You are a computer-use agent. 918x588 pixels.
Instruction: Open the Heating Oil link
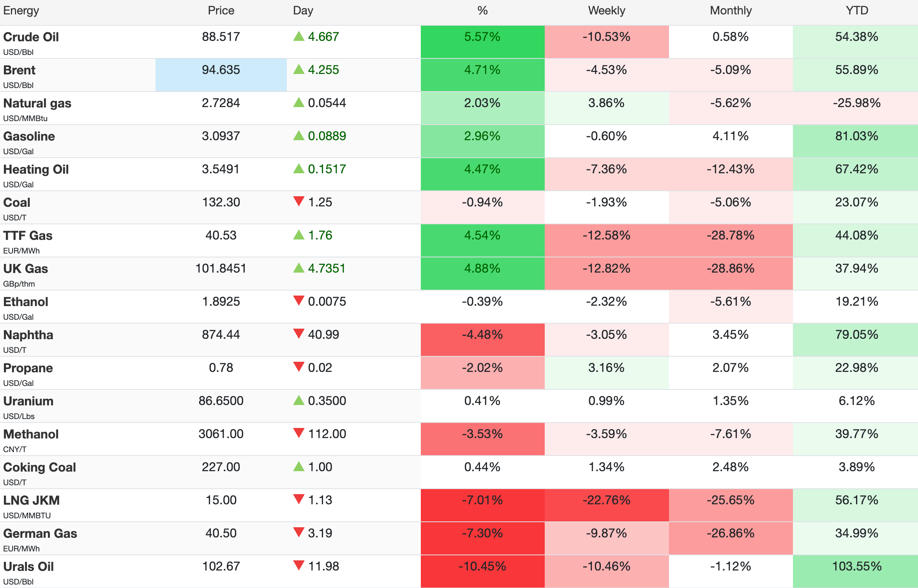tap(36, 169)
